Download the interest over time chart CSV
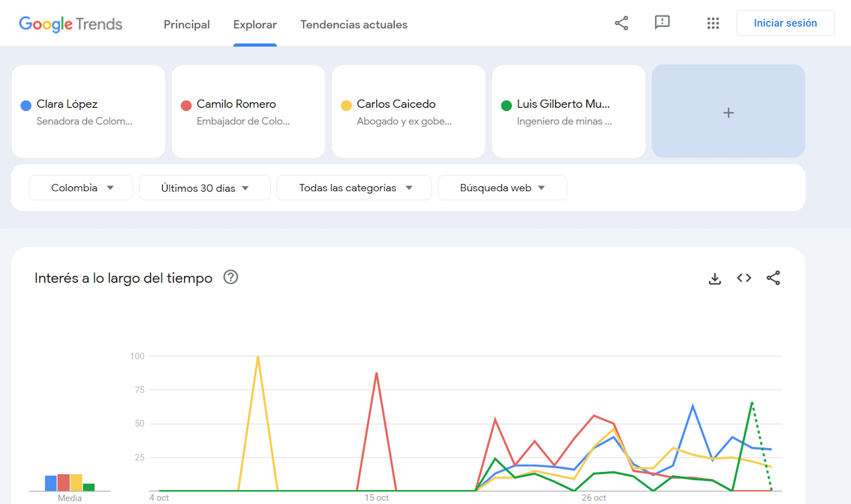This screenshot has height=504, width=851. point(715,279)
